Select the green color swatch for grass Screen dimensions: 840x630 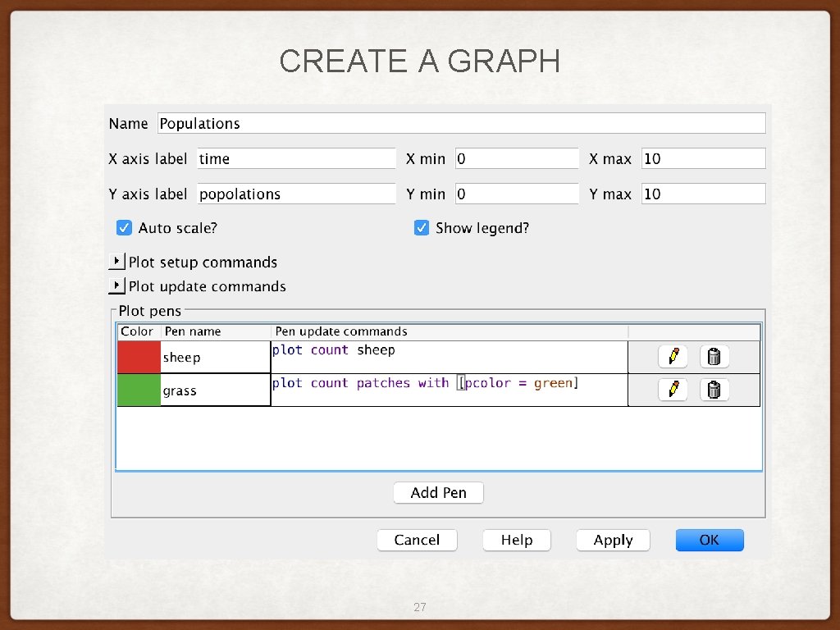pos(138,389)
